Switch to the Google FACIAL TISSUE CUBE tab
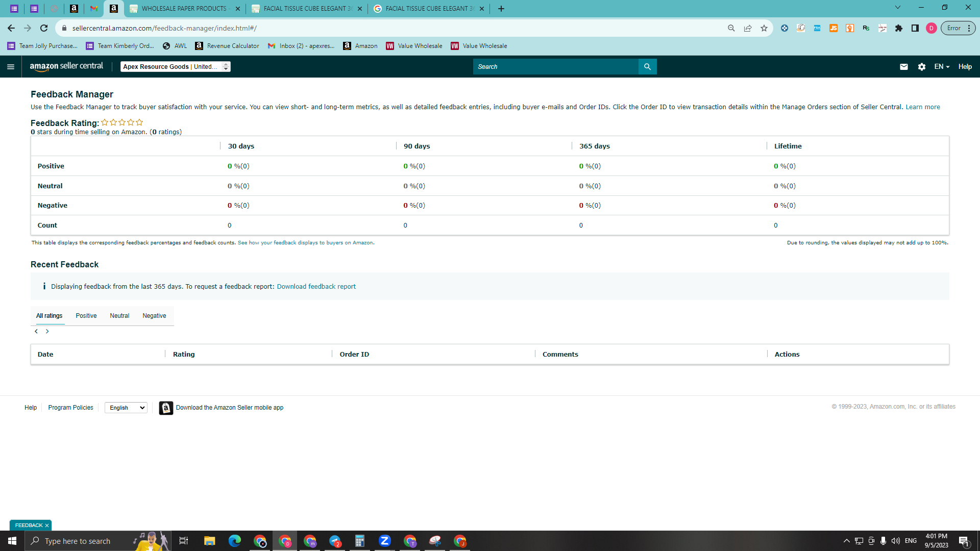 pos(430,9)
